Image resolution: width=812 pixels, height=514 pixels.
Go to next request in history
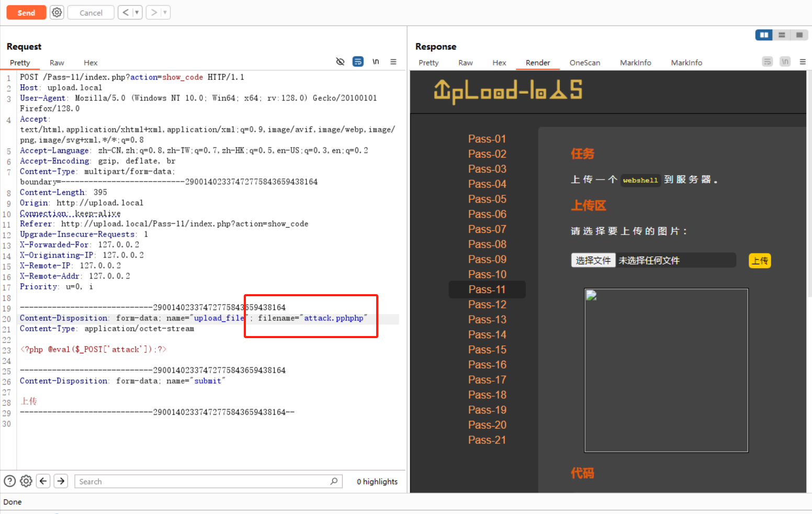click(154, 13)
